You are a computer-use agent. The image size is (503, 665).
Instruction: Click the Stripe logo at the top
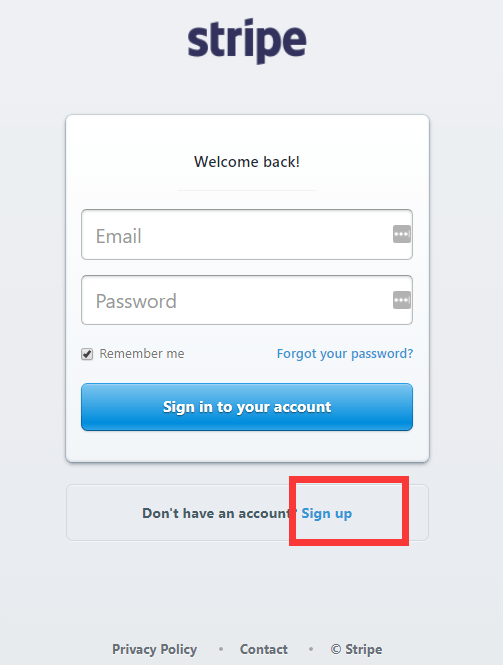[x=247, y=41]
